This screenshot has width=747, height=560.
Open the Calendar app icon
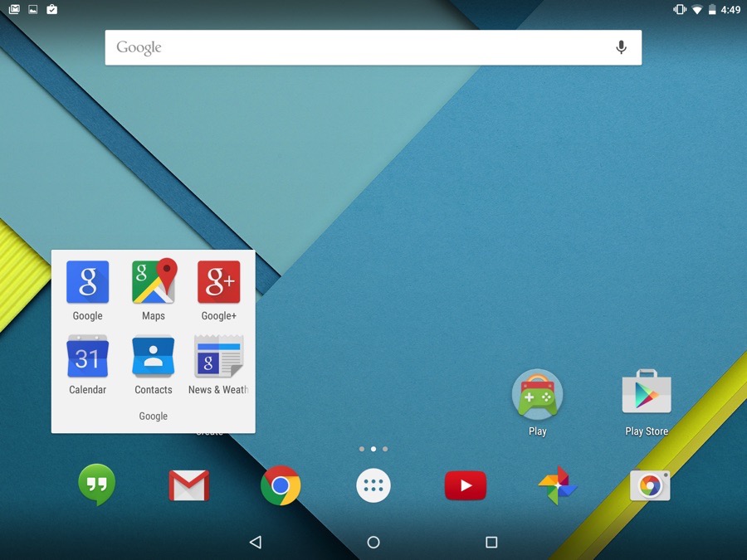coord(88,356)
